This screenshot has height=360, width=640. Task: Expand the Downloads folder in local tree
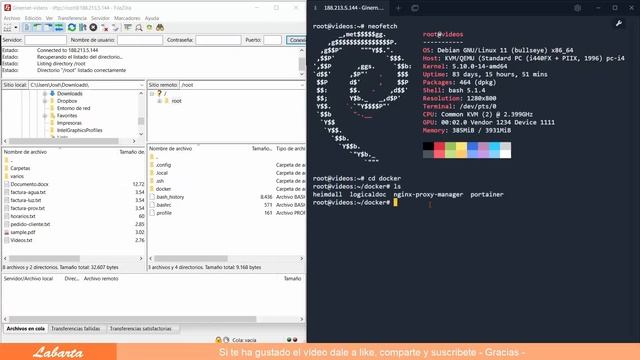45,93
